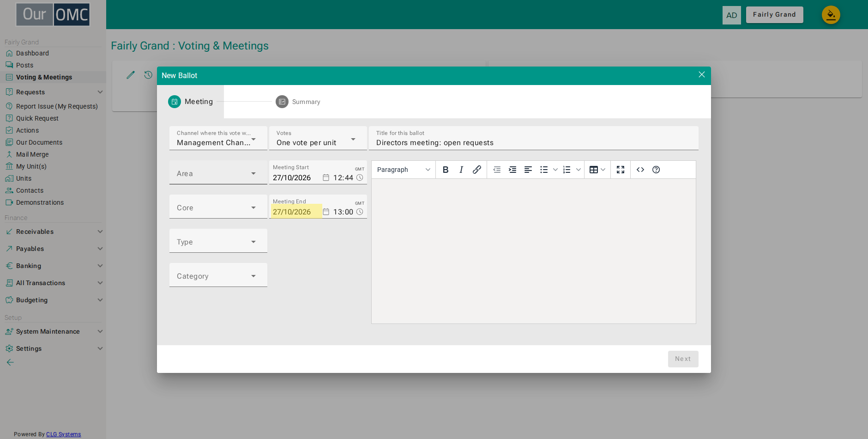The height and width of the screenshot is (439, 868).
Task: Expand the Votes dropdown
Action: point(318,138)
